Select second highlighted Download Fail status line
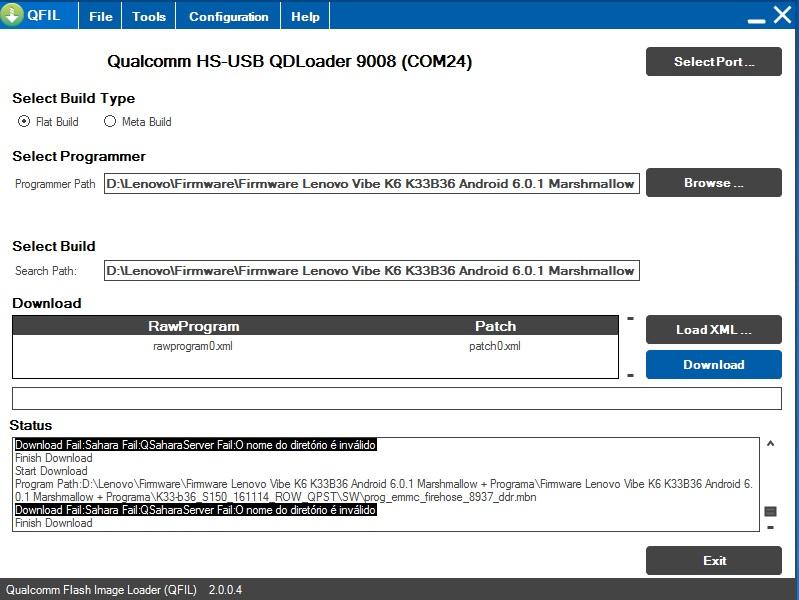 coord(196,510)
